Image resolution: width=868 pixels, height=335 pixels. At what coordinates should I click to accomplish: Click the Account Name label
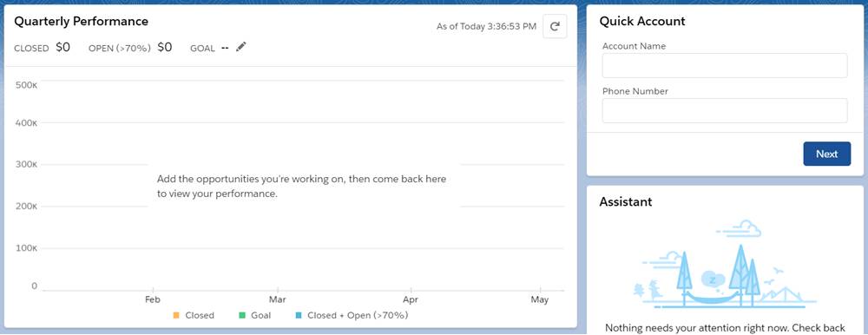pos(634,46)
